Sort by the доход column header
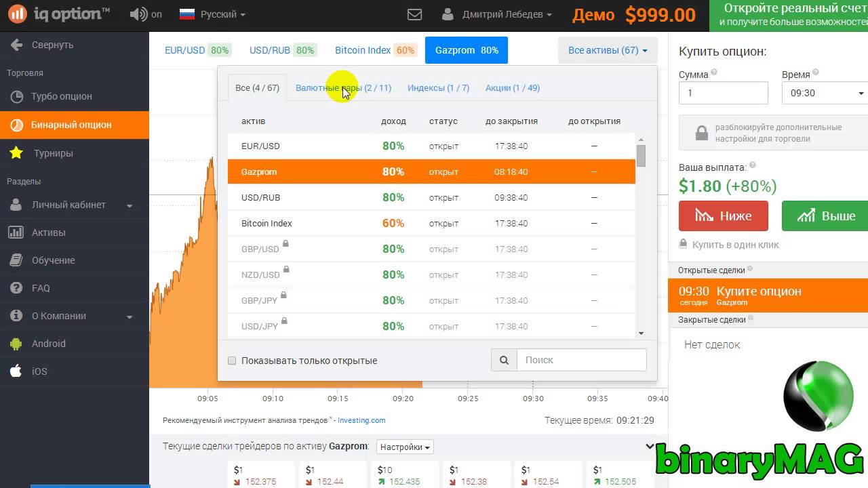Viewport: 868px width, 488px height. point(393,121)
